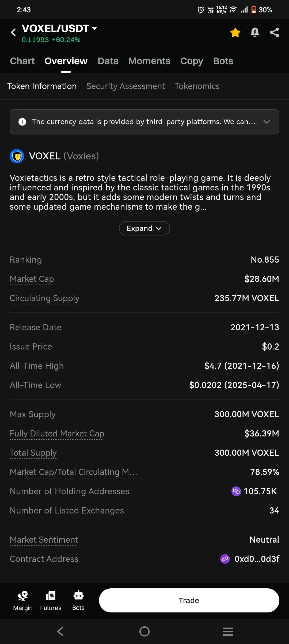Tap the back arrow beside VOXEL/USDT

(x=13, y=33)
